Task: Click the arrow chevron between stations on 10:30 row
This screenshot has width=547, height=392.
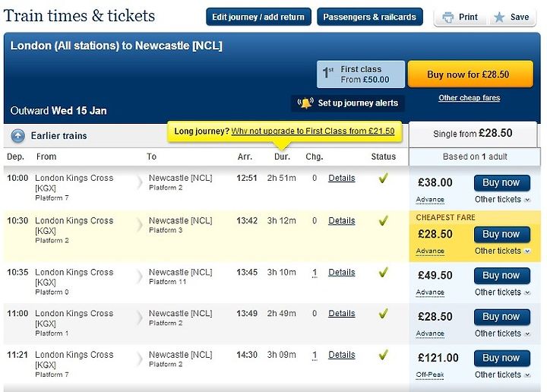Action: pos(140,225)
